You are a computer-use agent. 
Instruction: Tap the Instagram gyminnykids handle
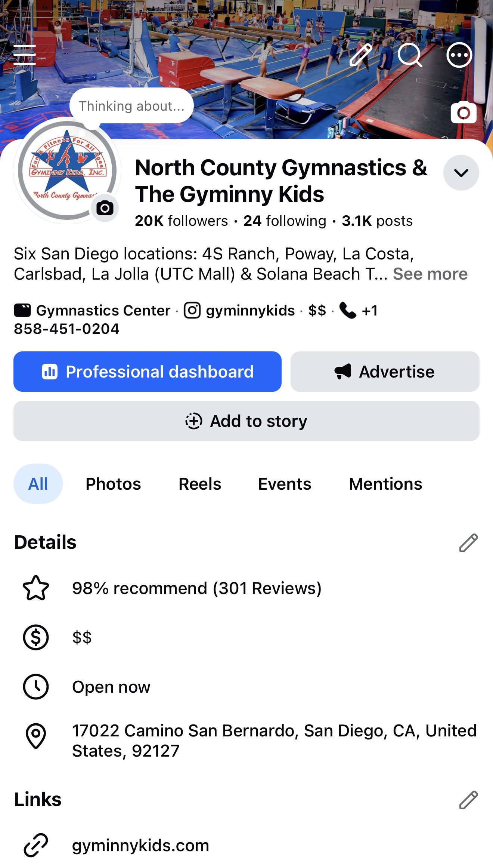tap(239, 311)
